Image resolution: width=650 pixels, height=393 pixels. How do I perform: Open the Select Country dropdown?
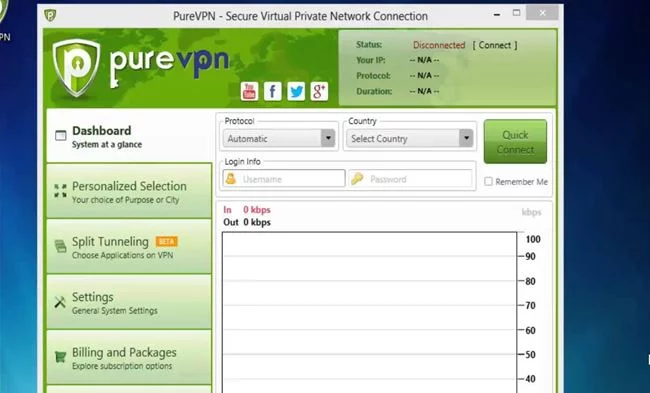(410, 138)
